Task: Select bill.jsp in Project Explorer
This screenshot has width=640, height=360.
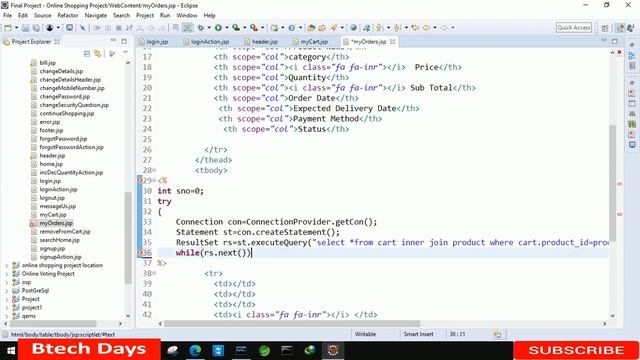Action: pos(47,63)
